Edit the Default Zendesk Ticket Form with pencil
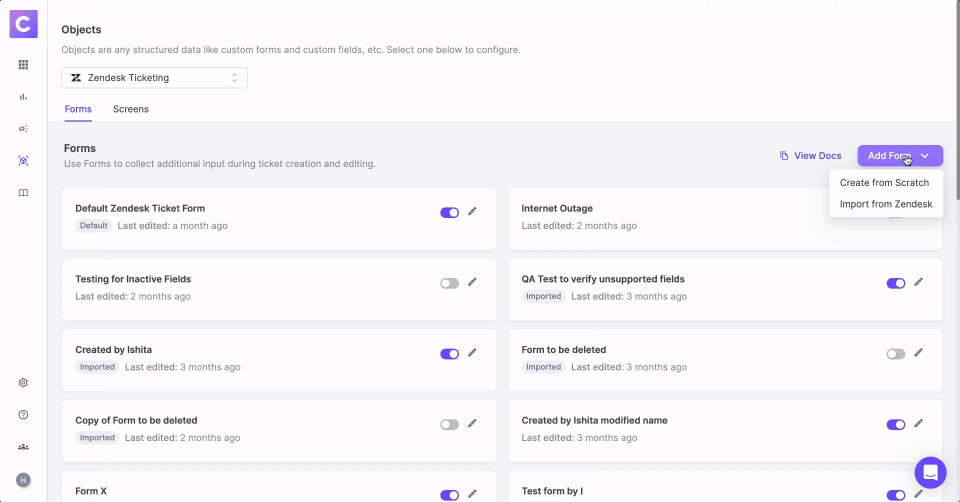Image resolution: width=960 pixels, height=502 pixels. pyautogui.click(x=473, y=212)
